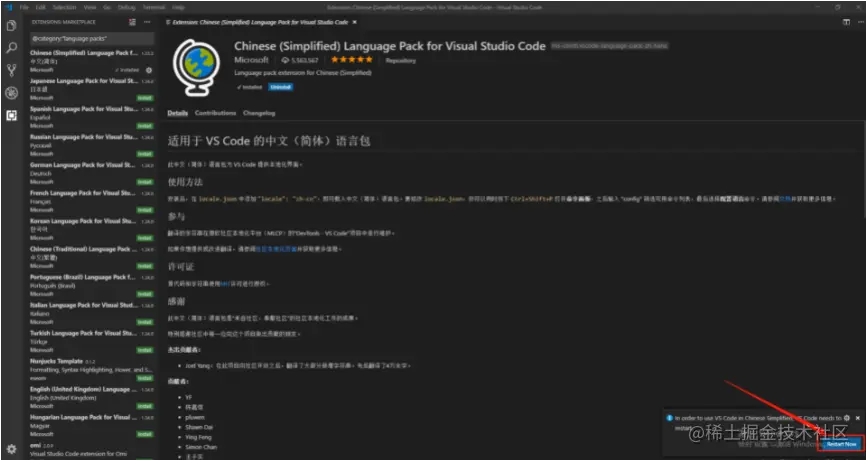Screen dimensions: 866x460
Task: Install the English (United Kingdom) Language Pack
Action: (x=145, y=406)
